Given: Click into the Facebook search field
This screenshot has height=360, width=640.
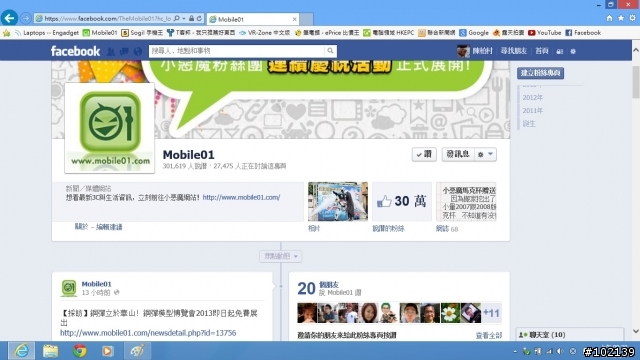Looking at the screenshot, I should coord(237,51).
